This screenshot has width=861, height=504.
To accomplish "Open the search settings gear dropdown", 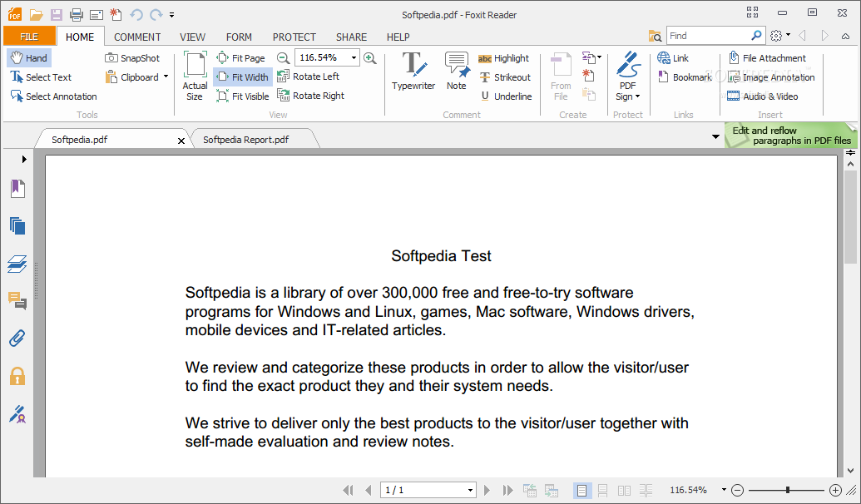I will (780, 36).
